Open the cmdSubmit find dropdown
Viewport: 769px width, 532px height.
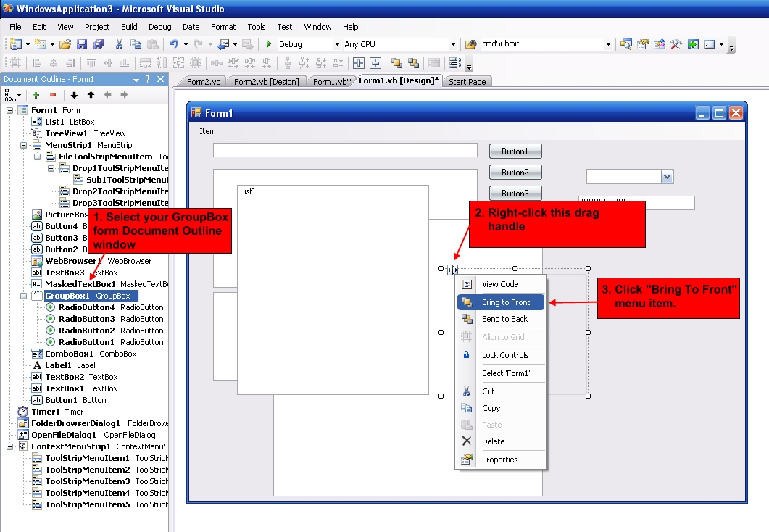click(x=608, y=44)
